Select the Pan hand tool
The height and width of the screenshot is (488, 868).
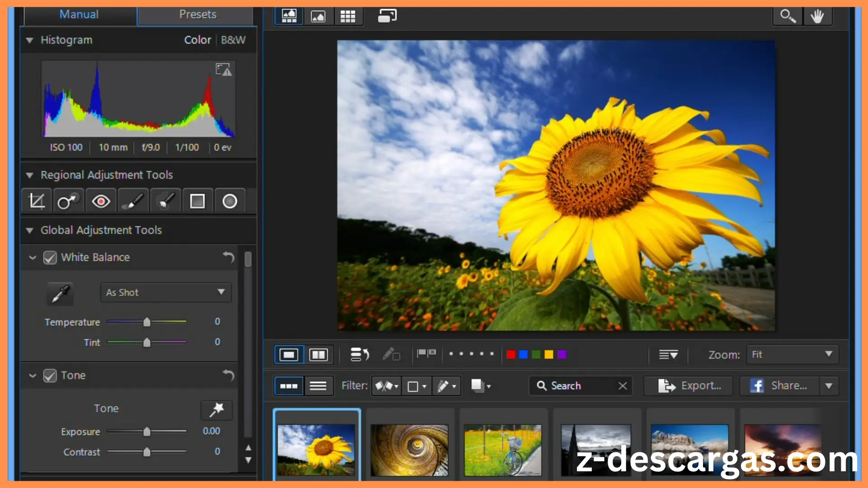[x=817, y=17]
